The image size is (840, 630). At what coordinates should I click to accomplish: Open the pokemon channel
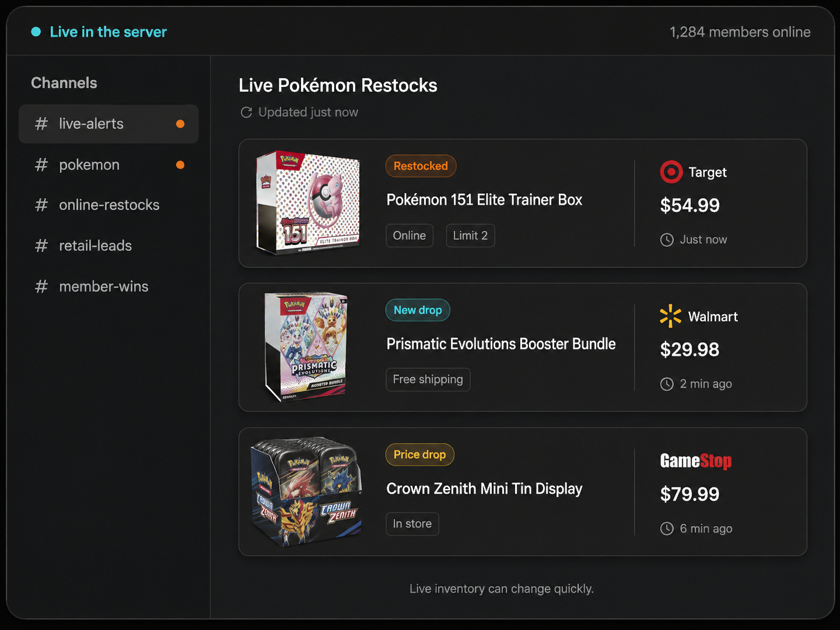(x=108, y=165)
